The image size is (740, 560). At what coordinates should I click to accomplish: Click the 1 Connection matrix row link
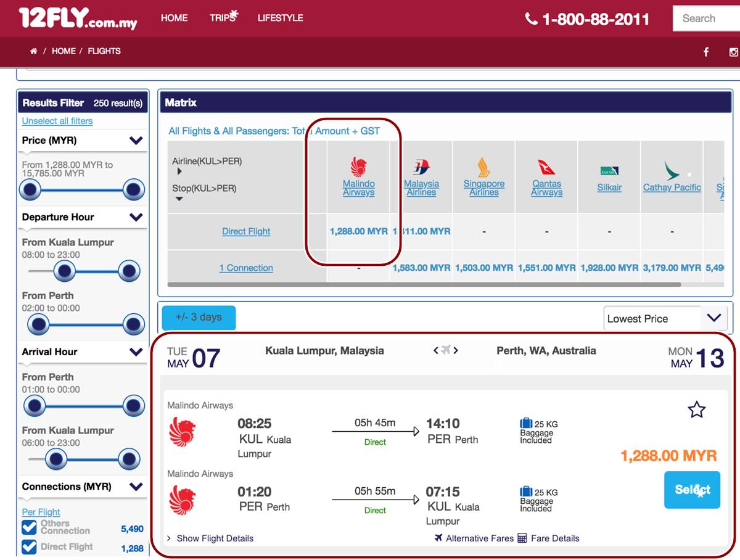point(246,268)
